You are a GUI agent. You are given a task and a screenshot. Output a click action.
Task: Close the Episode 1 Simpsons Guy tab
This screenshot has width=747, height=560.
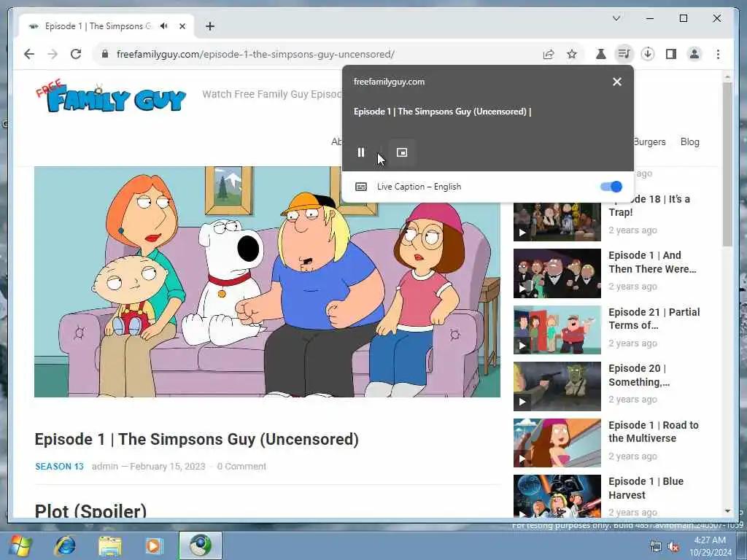click(x=182, y=26)
